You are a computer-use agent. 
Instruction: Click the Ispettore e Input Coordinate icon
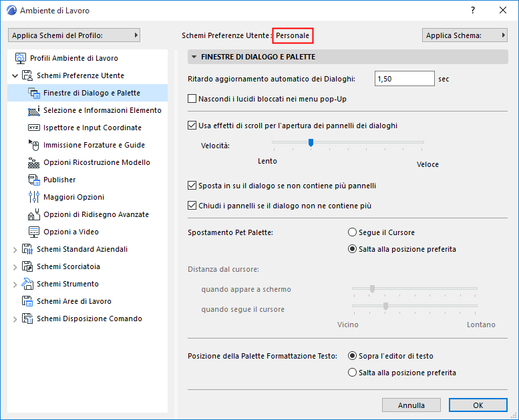[34, 128]
